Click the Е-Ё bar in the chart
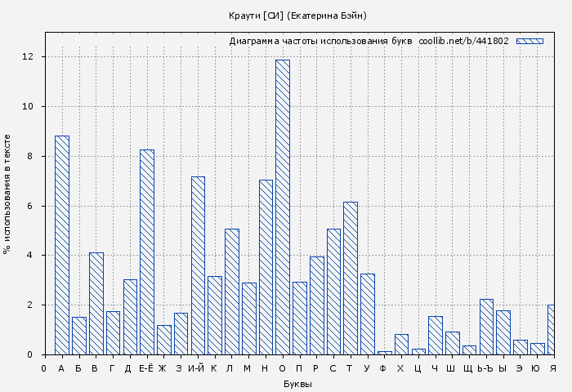Screen dimensions: 572x392 pyautogui.click(x=147, y=252)
